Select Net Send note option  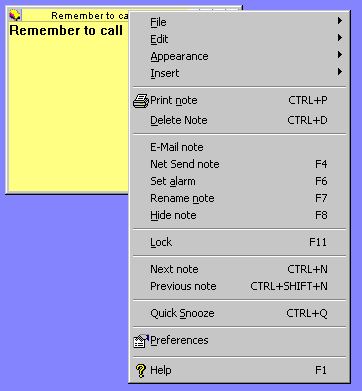[239, 164]
